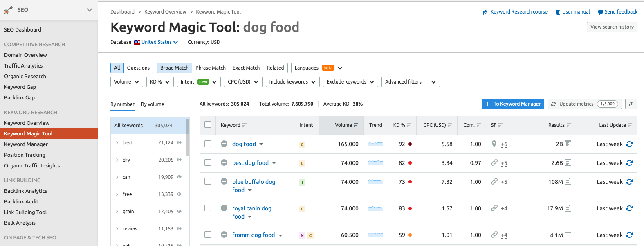Screen dimensions: 644x246
Task: Open the Keyword Research course link
Action: click(518, 12)
